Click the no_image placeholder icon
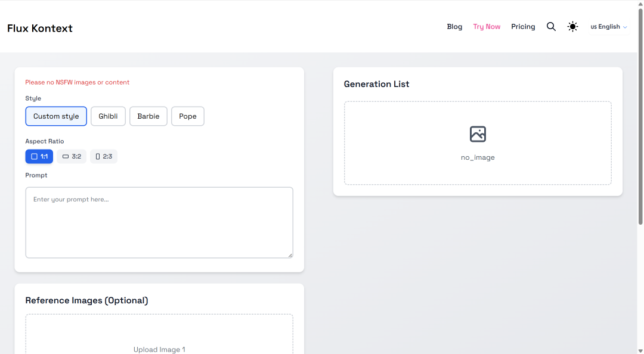644x354 pixels. coord(478,134)
